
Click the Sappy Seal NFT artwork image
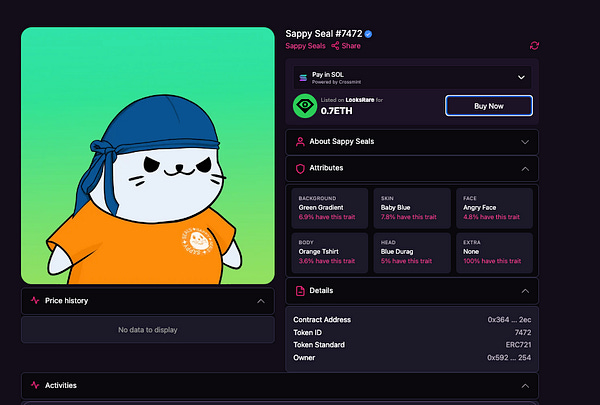point(148,155)
